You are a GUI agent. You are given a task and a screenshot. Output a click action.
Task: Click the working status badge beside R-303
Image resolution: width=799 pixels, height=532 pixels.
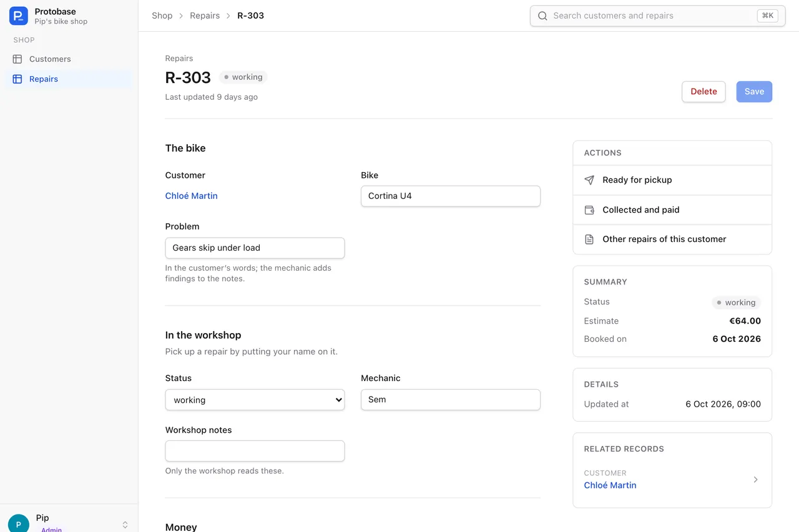click(243, 77)
